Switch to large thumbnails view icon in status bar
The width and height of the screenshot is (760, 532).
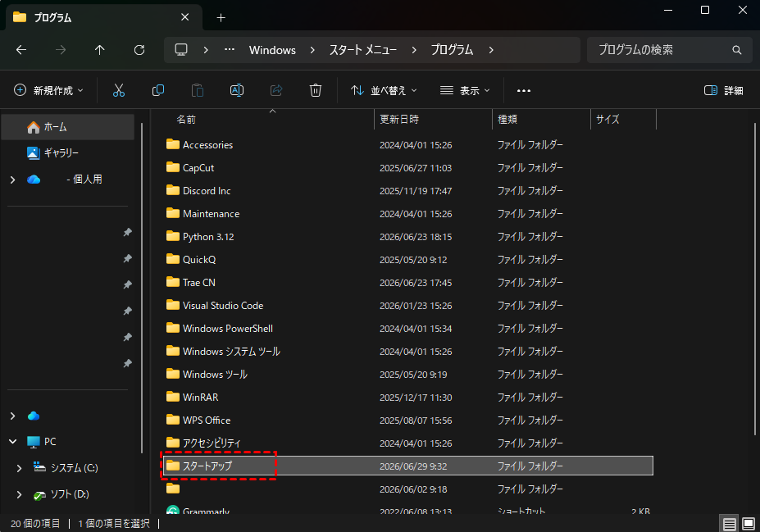(x=749, y=524)
